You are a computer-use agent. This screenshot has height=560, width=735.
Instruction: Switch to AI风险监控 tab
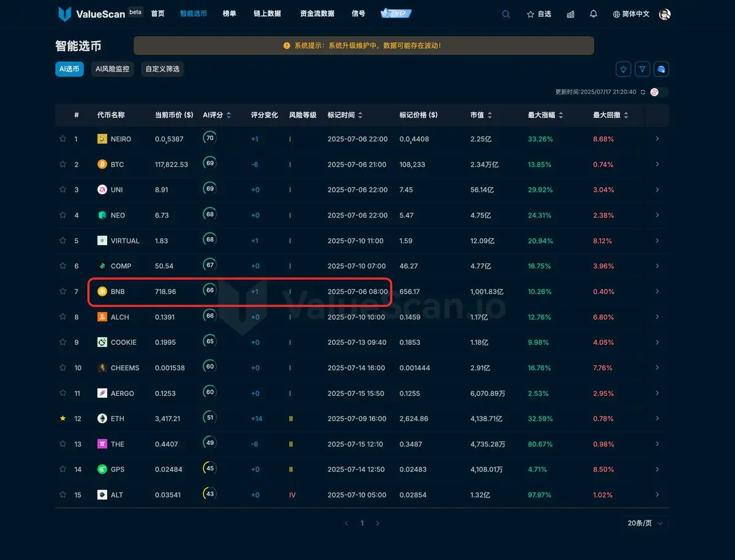pyautogui.click(x=113, y=69)
